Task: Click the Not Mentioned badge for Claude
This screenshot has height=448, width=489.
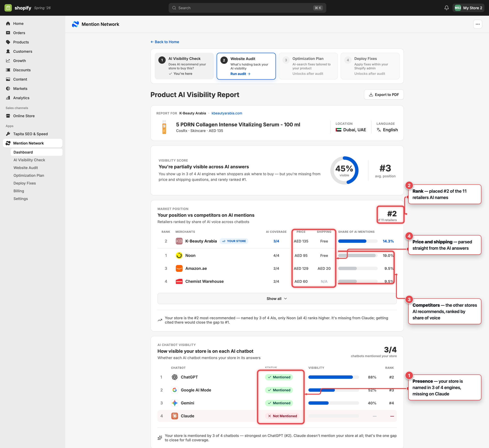Action: (282, 416)
